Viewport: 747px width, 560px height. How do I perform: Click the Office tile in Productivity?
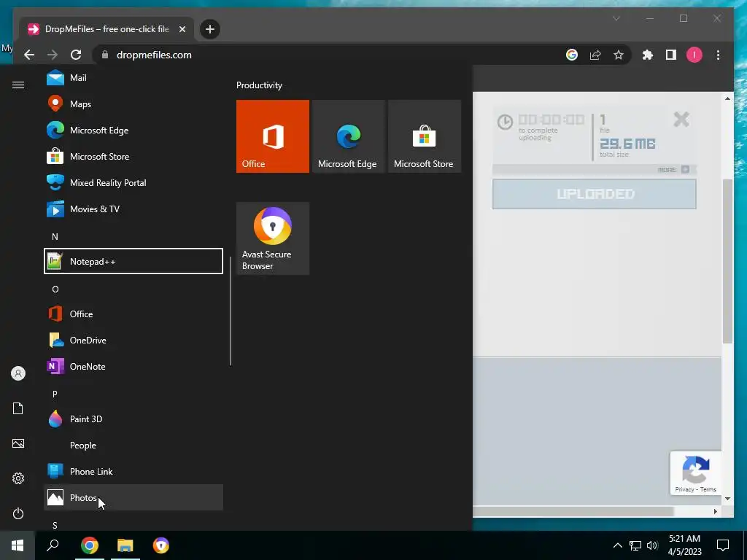coord(273,136)
